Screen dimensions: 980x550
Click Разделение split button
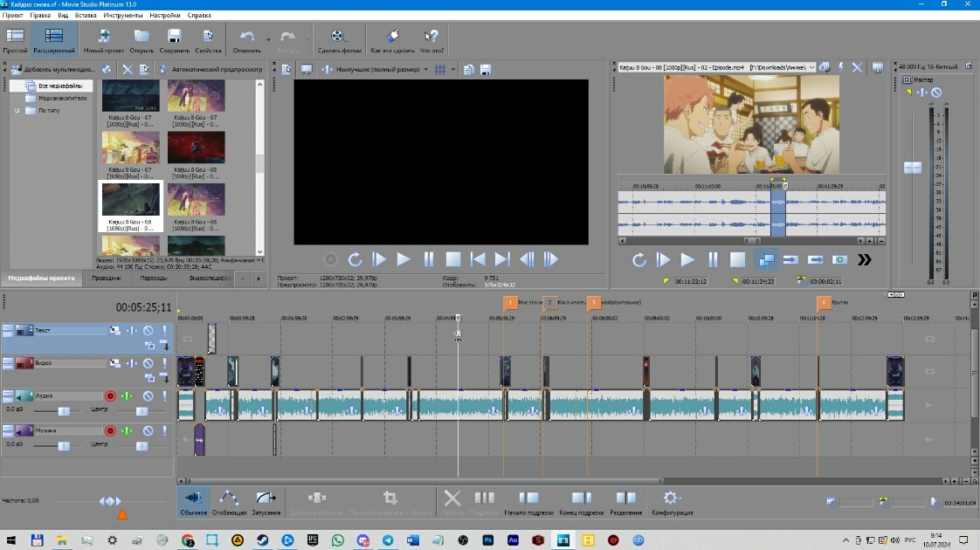[x=625, y=503]
